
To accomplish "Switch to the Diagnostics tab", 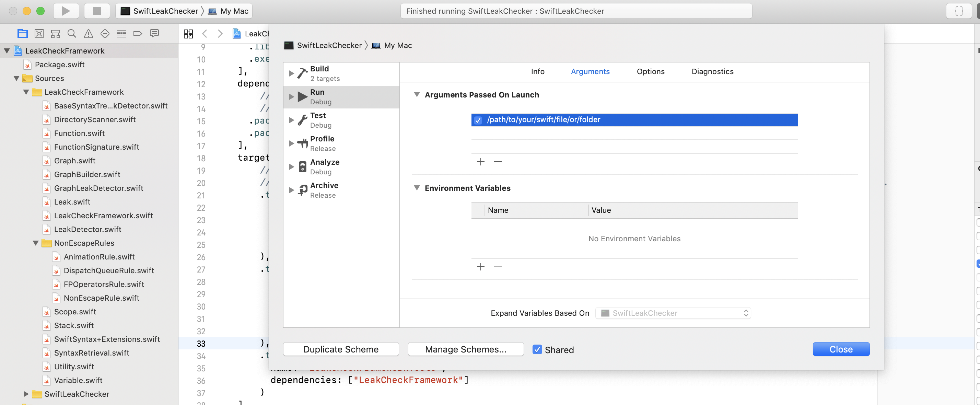I will (712, 71).
